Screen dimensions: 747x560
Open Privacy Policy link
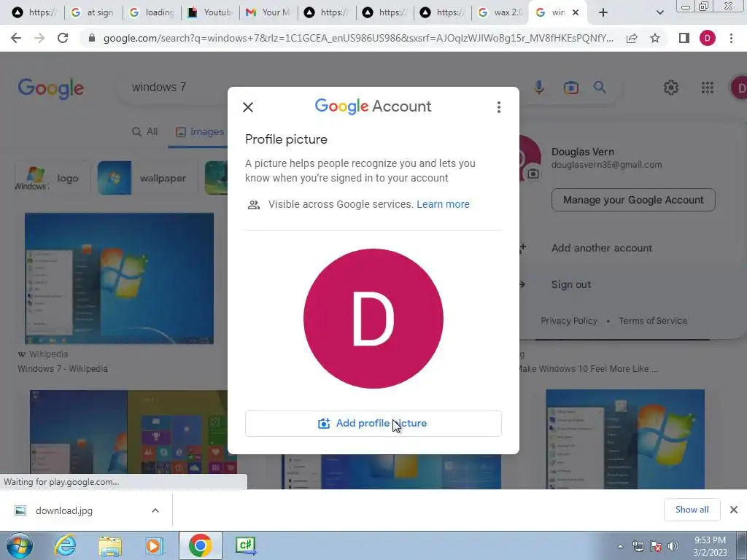(569, 321)
